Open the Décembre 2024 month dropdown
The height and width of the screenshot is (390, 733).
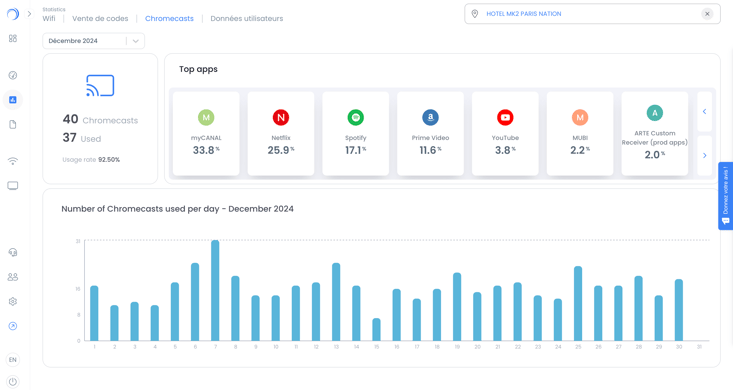93,41
